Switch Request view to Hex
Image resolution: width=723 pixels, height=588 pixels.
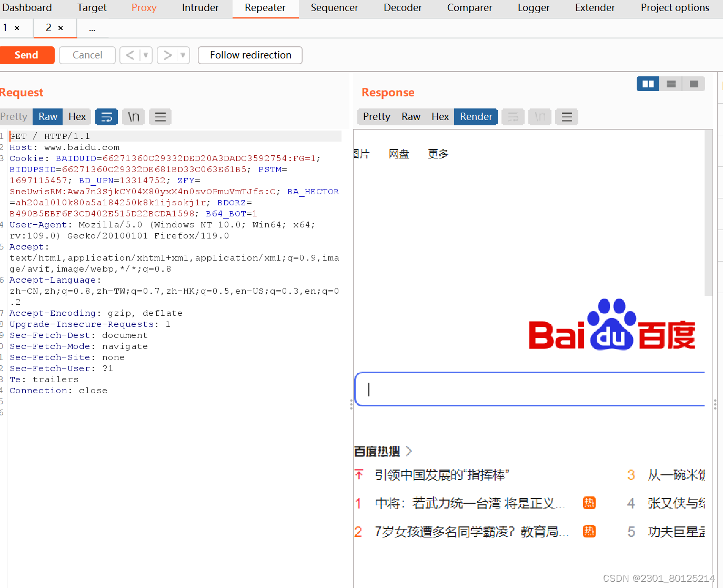tap(77, 116)
